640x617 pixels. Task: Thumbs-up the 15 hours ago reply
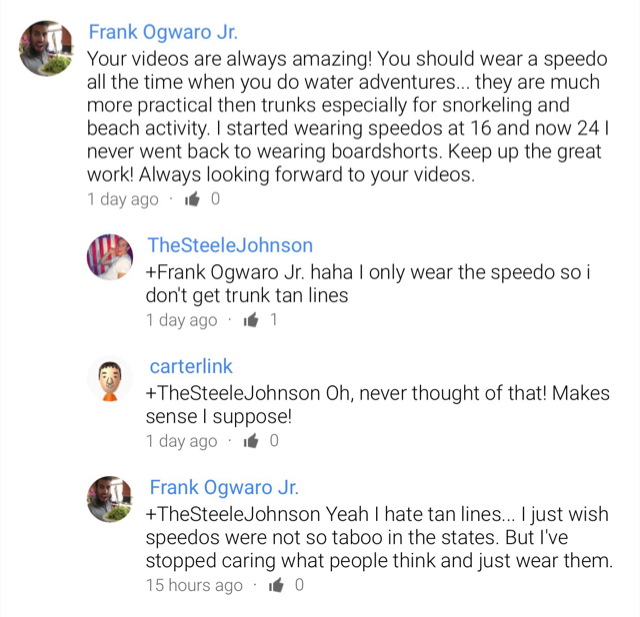[277, 585]
